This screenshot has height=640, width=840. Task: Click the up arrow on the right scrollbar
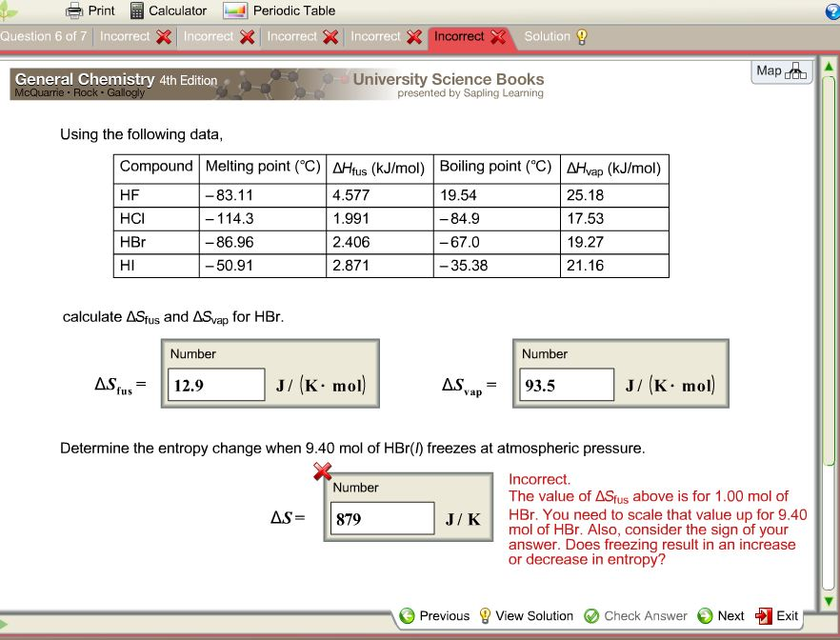point(830,66)
